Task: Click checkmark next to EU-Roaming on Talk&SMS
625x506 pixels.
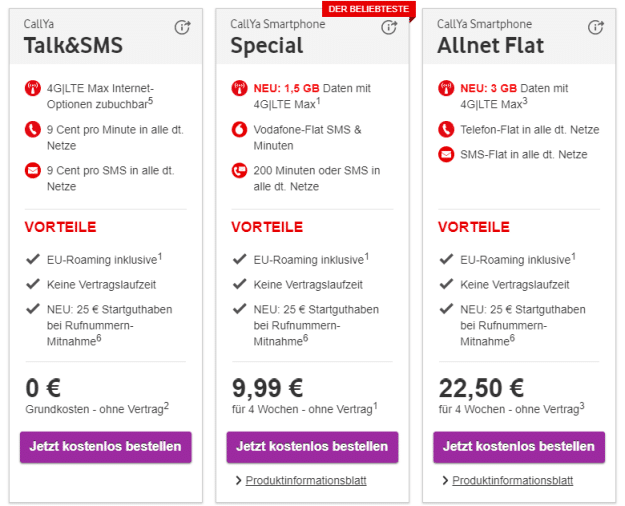Action: [33, 259]
